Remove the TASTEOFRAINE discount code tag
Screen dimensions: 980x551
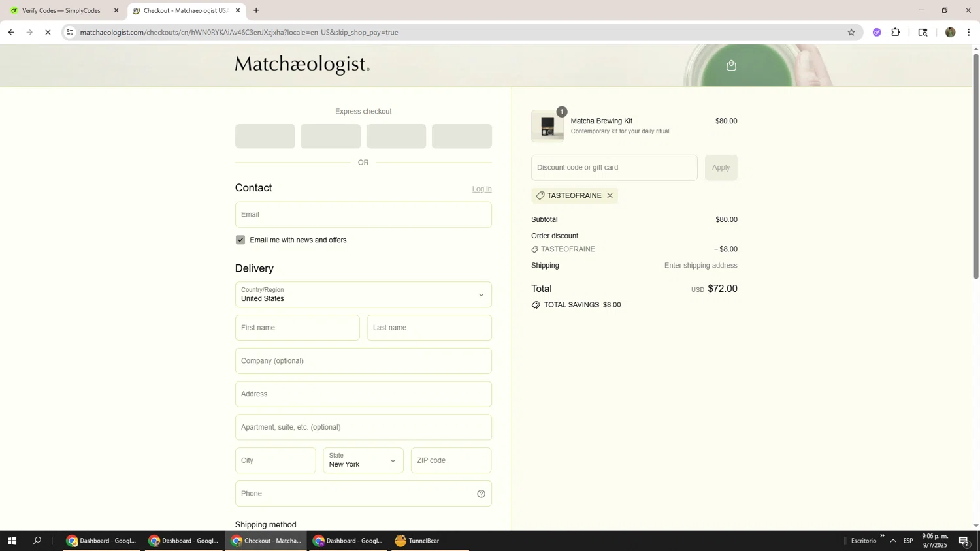[610, 196]
